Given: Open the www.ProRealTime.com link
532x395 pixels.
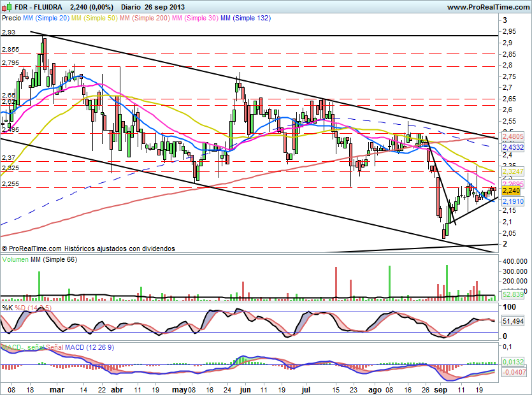Looking at the screenshot, I should pos(488,7).
